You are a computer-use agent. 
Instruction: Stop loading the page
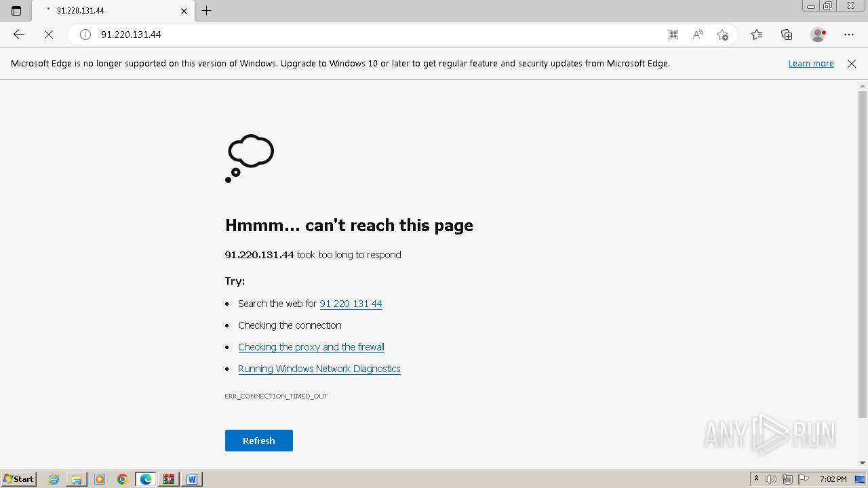49,35
